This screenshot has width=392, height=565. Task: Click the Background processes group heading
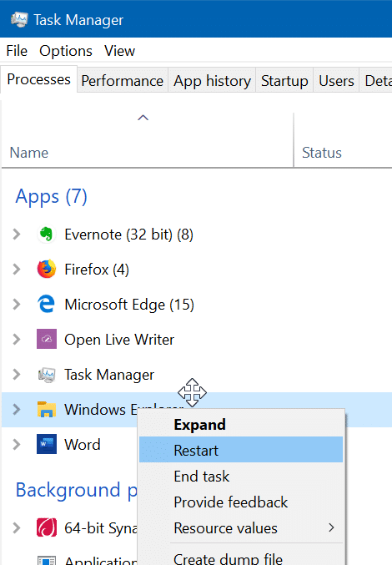coord(76,490)
